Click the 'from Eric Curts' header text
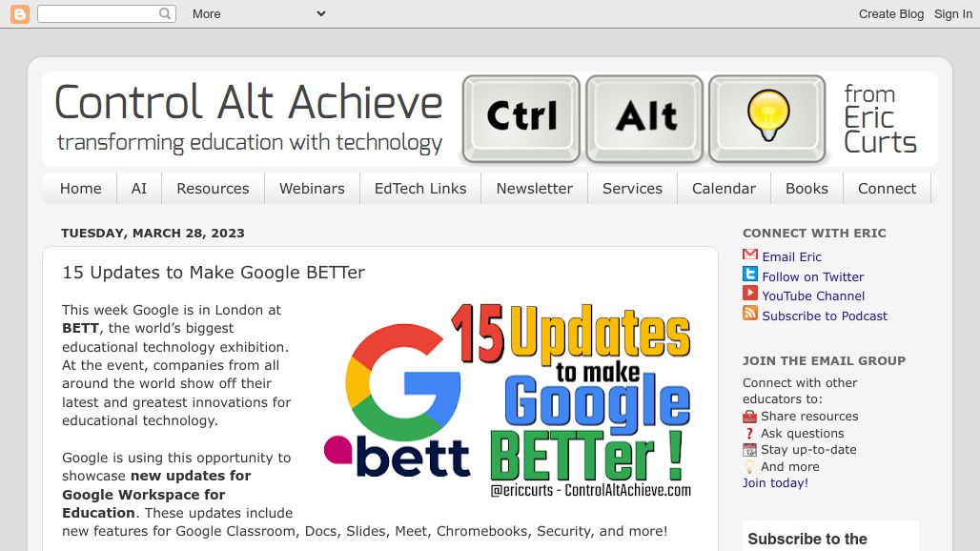The height and width of the screenshot is (551, 980). 880,118
